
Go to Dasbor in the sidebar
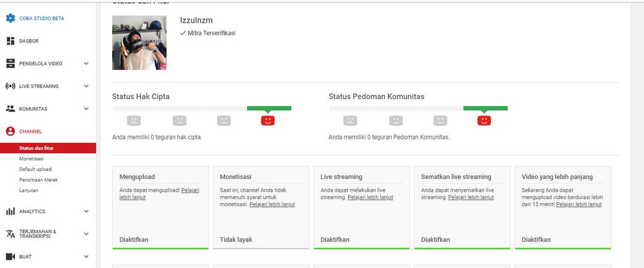tap(29, 41)
